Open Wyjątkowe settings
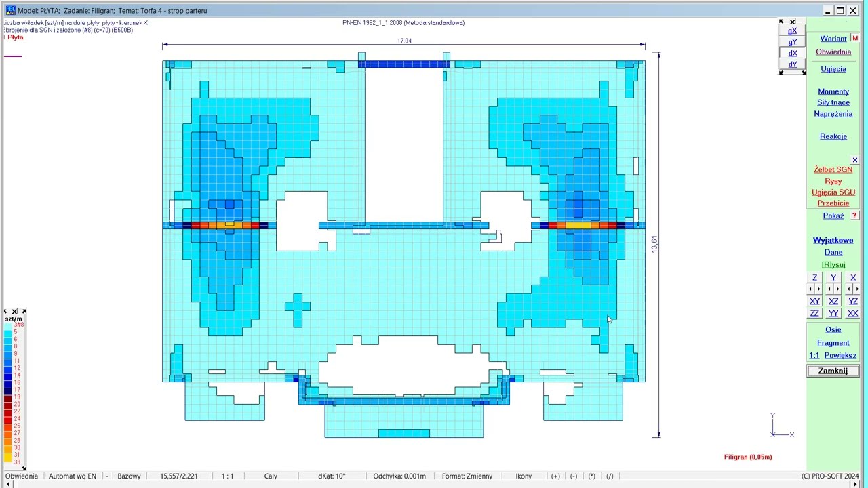 click(833, 241)
